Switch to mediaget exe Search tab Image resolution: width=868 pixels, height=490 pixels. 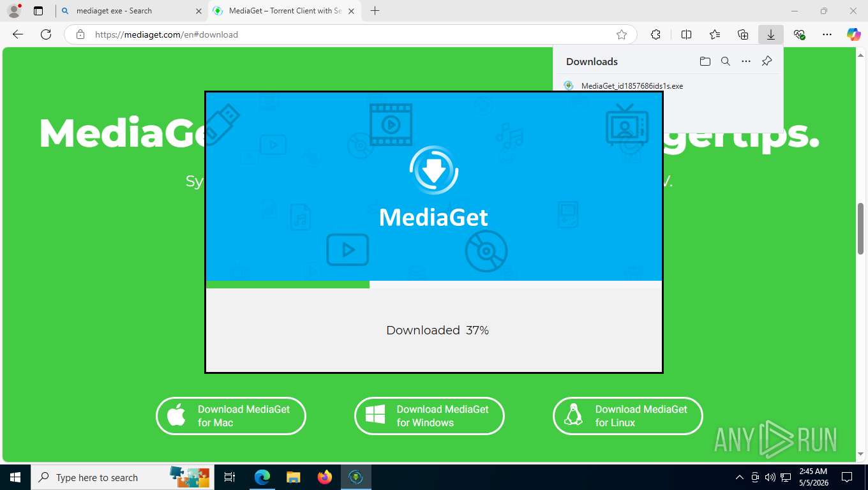131,11
